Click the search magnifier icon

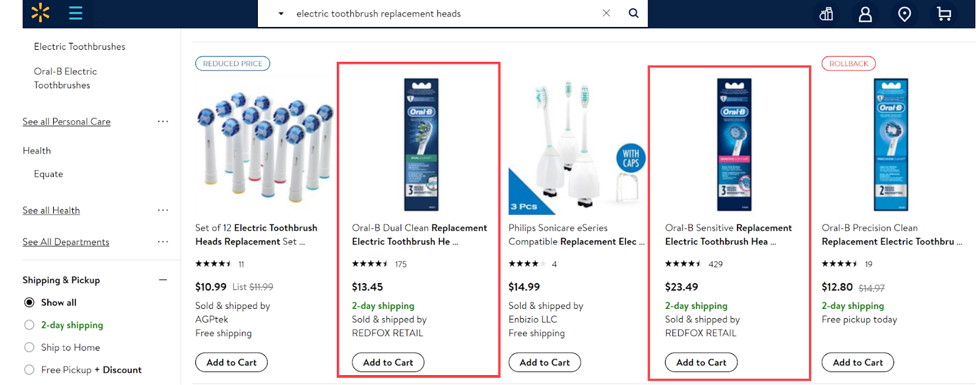coord(633,13)
